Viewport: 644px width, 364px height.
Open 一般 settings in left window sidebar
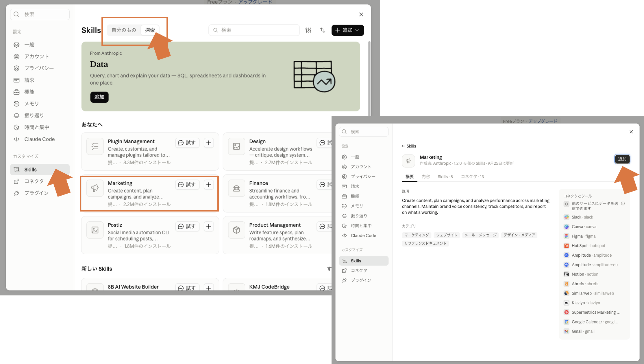[x=40, y=45]
